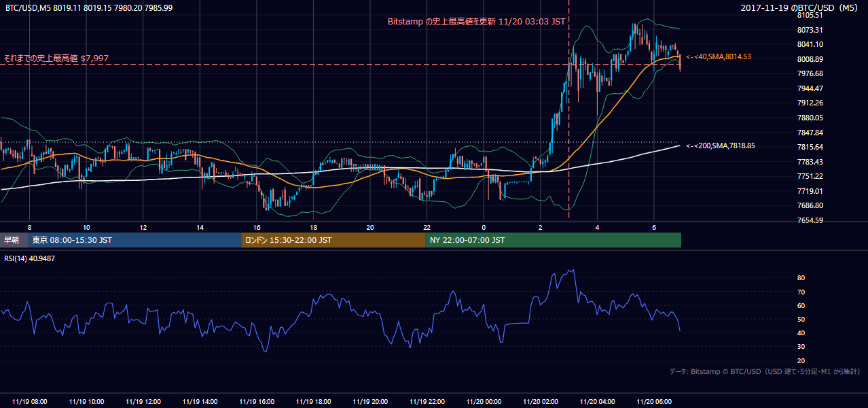
Task: Click hour tick 16 under price chart
Action: pos(257,226)
